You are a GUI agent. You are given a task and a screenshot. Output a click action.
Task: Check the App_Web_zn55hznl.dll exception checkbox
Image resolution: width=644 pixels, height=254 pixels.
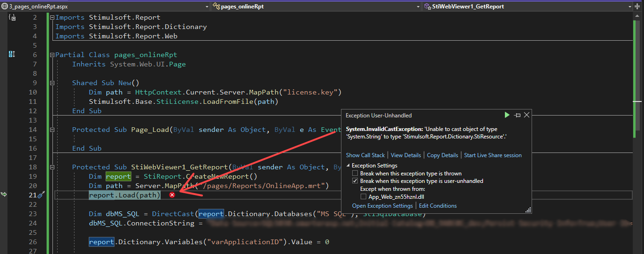364,197
